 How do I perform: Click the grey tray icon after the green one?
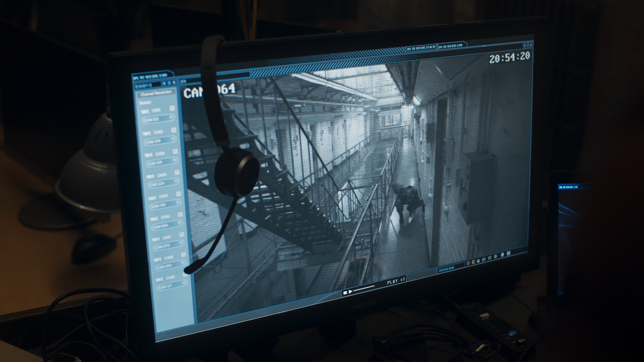click(496, 257)
